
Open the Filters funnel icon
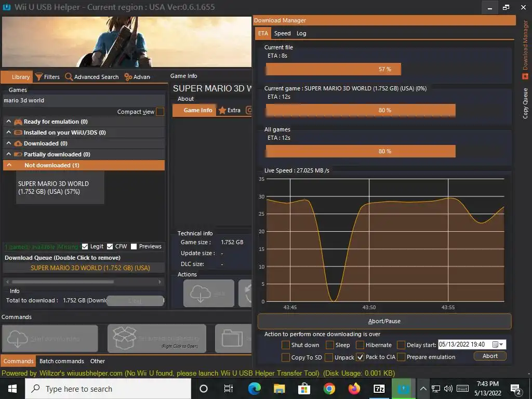pyautogui.click(x=38, y=77)
